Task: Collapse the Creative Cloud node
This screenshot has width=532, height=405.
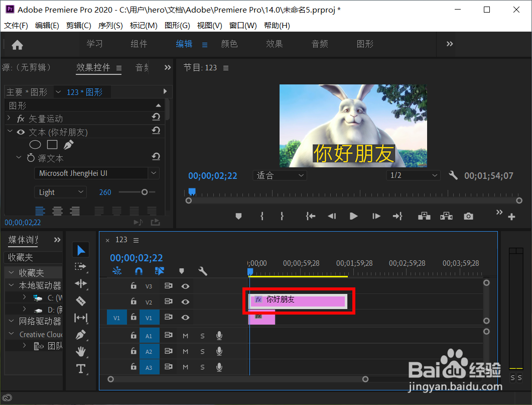Action: coord(11,334)
